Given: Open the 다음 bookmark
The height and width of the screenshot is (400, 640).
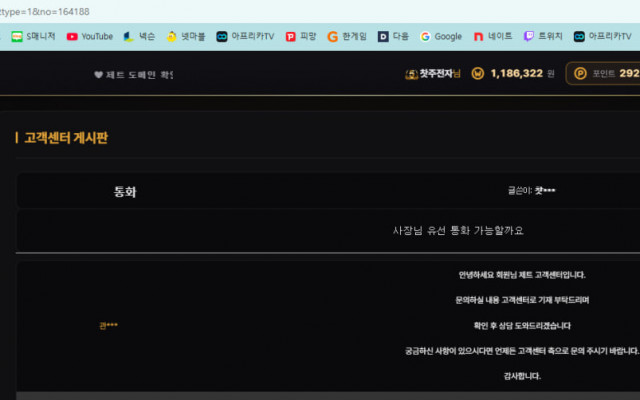Looking at the screenshot, I should coord(393,37).
